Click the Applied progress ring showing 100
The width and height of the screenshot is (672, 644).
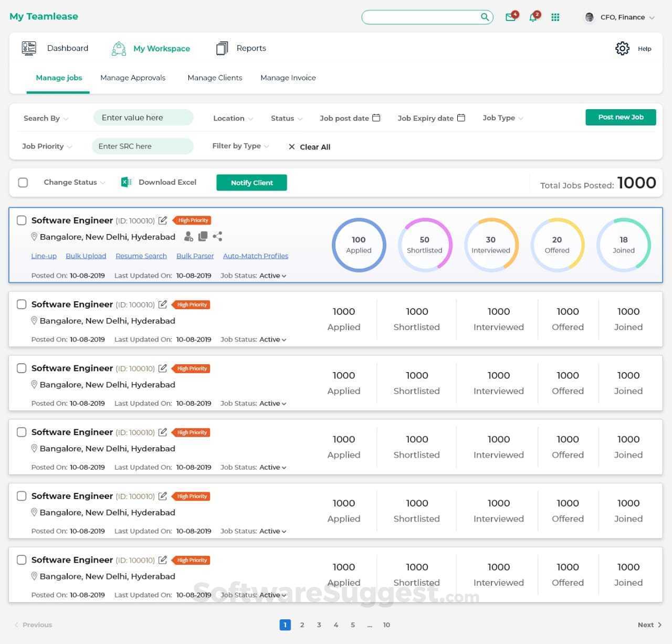click(x=359, y=245)
